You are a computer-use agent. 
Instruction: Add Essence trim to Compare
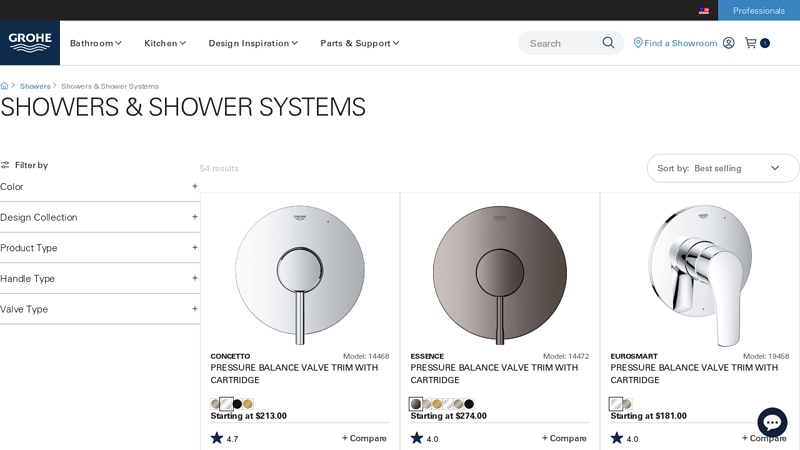(564, 438)
